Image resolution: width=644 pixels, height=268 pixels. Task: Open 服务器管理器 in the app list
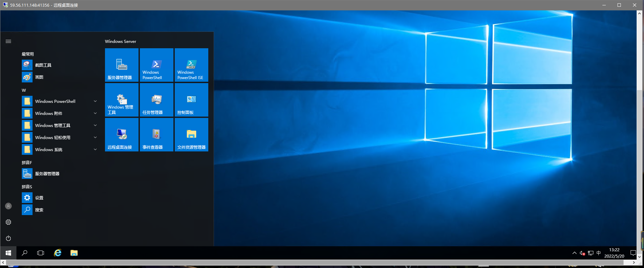60,174
